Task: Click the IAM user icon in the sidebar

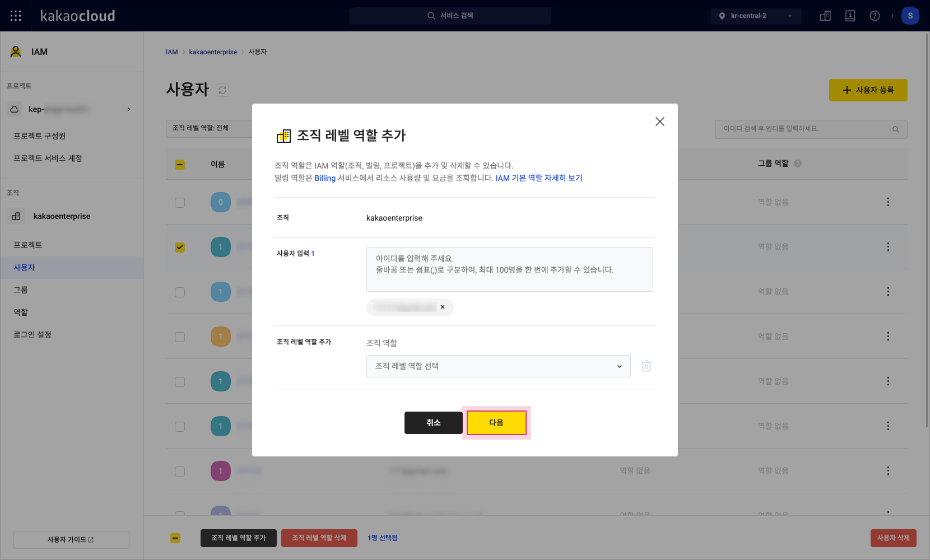Action: 16,52
